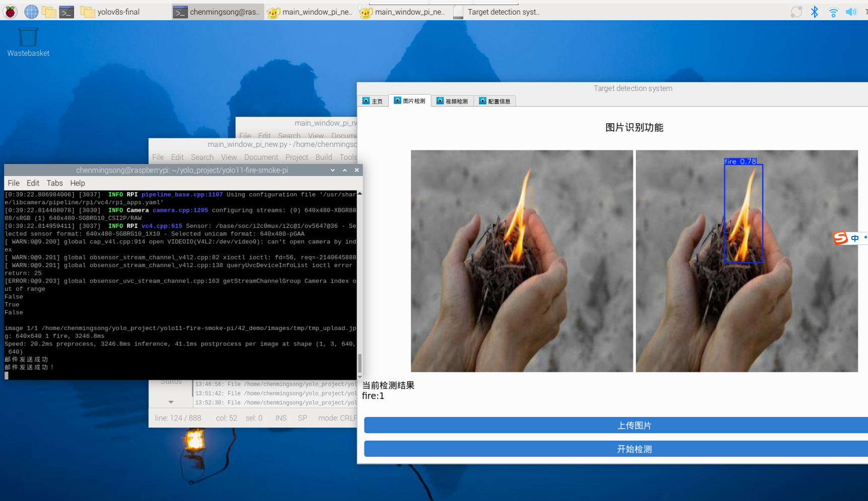Open the Search menu in the front Geany window
The height and width of the screenshot is (501, 868).
click(202, 157)
